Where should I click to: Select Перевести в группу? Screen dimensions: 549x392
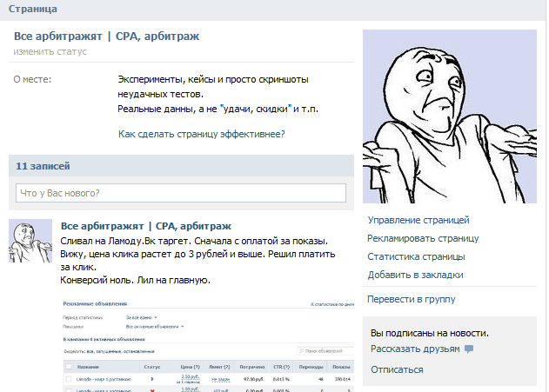411,299
